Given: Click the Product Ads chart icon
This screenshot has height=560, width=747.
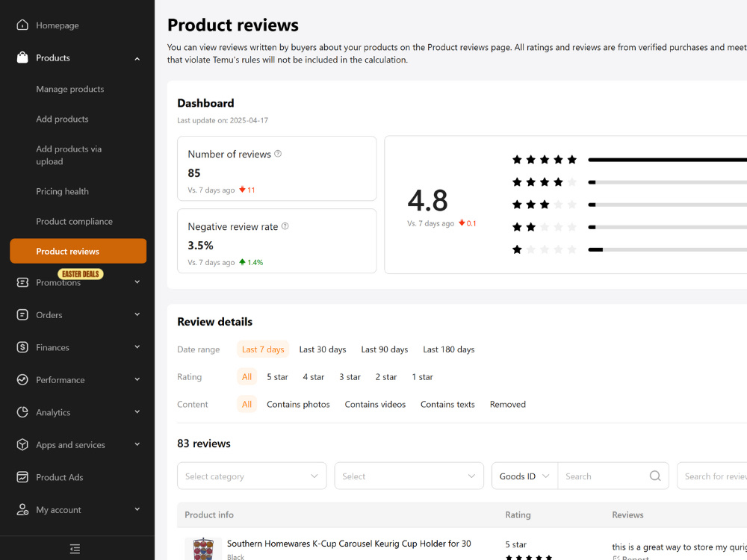Looking at the screenshot, I should click(x=22, y=476).
